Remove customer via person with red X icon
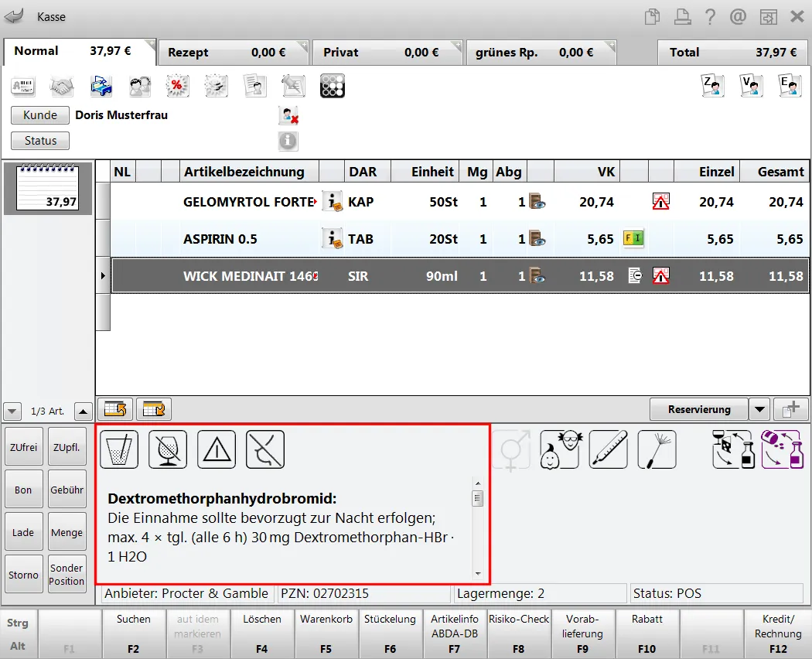This screenshot has height=659, width=812. [x=288, y=115]
